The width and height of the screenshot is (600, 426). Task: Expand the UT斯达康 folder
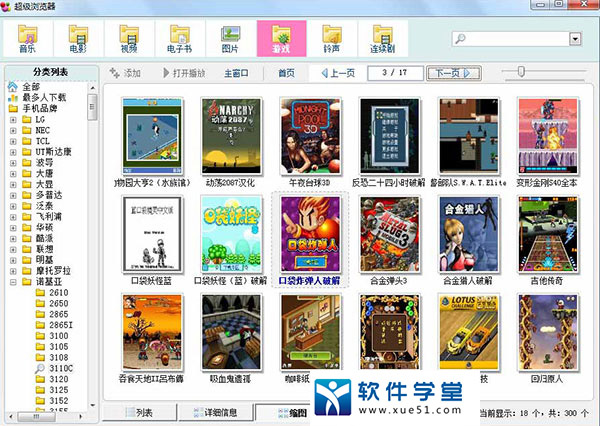13,152
